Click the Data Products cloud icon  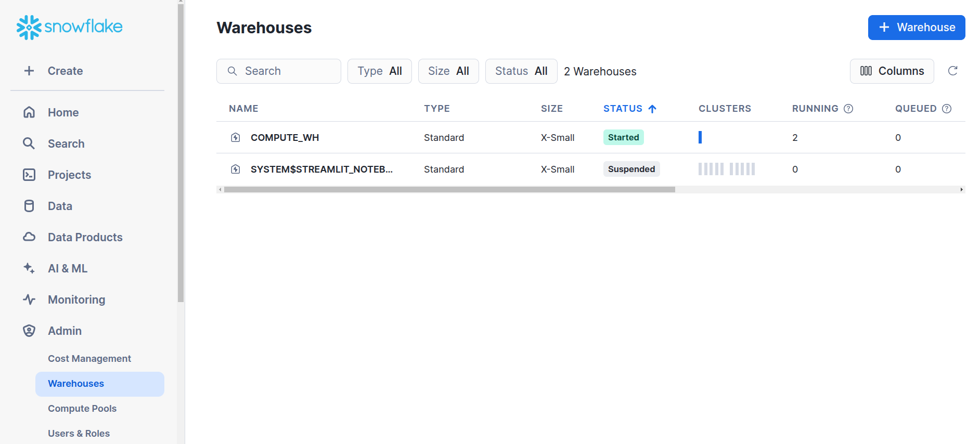click(29, 237)
